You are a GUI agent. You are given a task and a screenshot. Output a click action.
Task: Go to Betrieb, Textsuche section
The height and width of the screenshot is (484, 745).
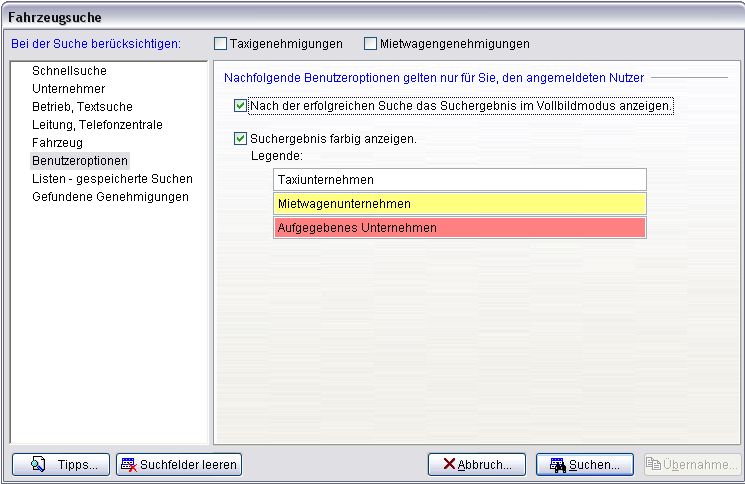pos(82,107)
